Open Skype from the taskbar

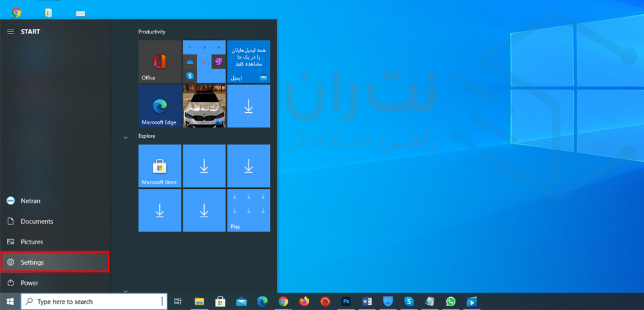point(409,301)
